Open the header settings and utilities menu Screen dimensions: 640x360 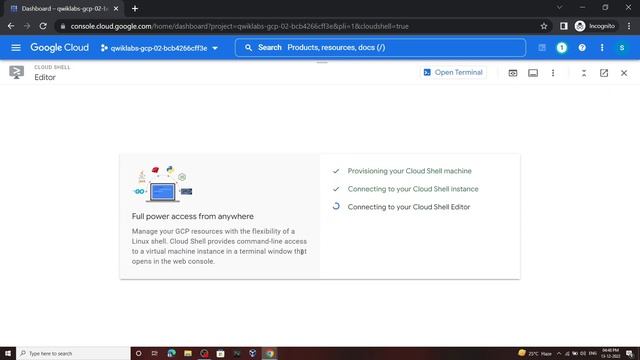point(602,48)
